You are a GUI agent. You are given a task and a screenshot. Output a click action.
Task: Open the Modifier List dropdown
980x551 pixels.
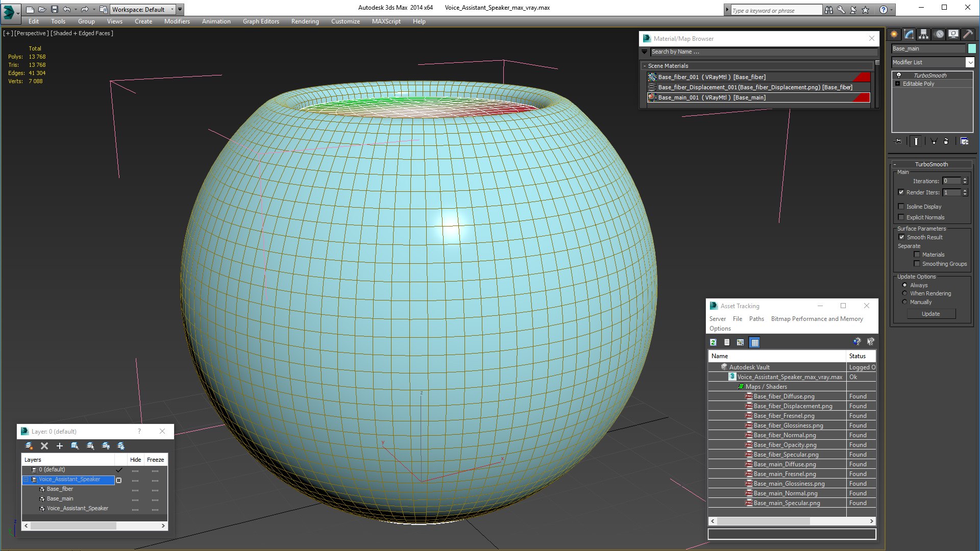pyautogui.click(x=970, y=62)
